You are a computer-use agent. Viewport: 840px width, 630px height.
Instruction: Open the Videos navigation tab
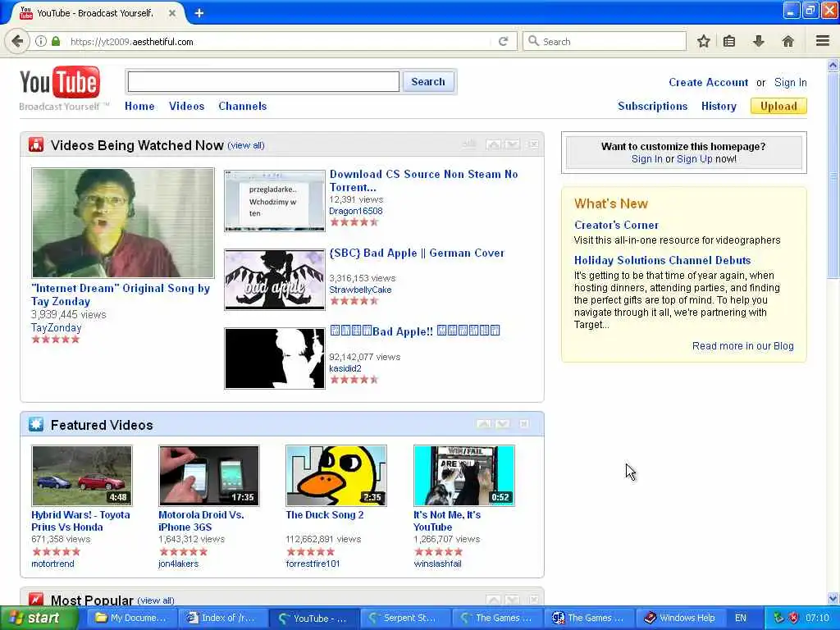tap(186, 106)
